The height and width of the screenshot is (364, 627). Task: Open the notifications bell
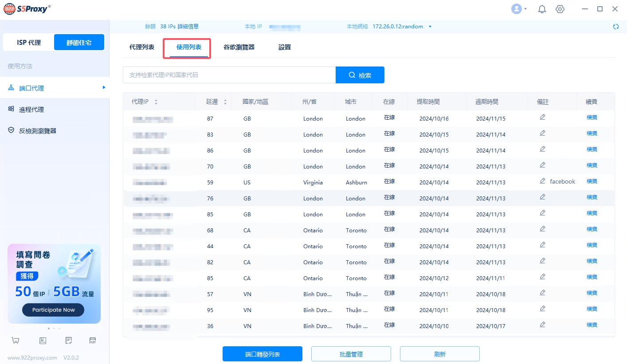[542, 9]
